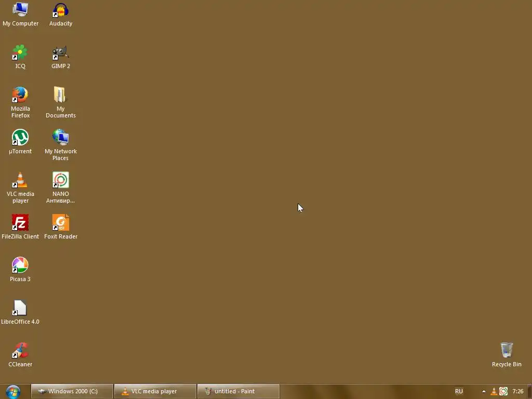Click the ICQ flower icon

pyautogui.click(x=20, y=52)
